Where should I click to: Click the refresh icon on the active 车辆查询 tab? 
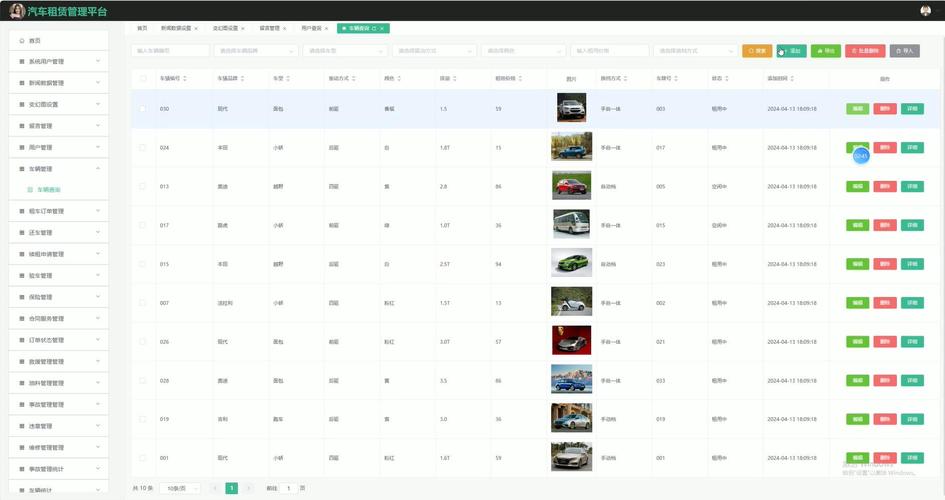[373, 29]
